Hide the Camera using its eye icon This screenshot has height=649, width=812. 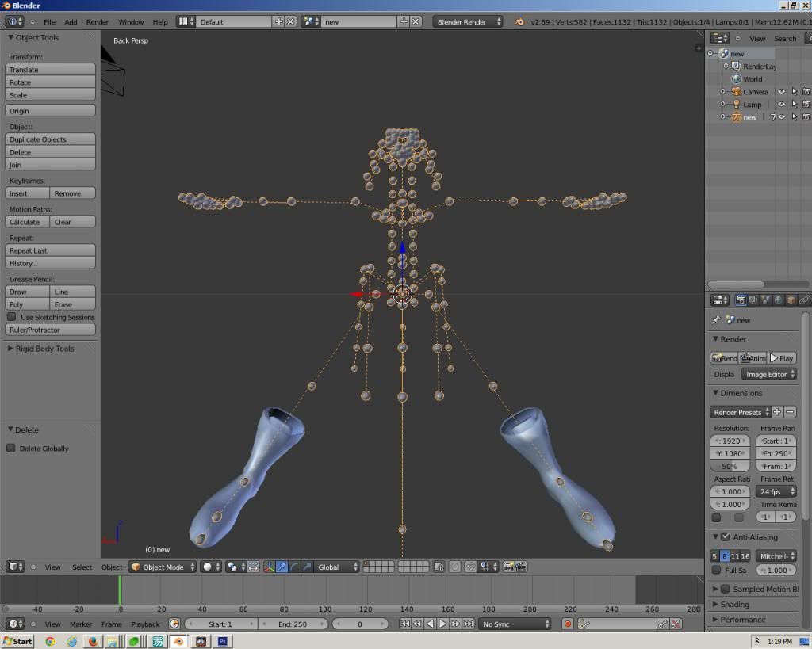pyautogui.click(x=781, y=92)
